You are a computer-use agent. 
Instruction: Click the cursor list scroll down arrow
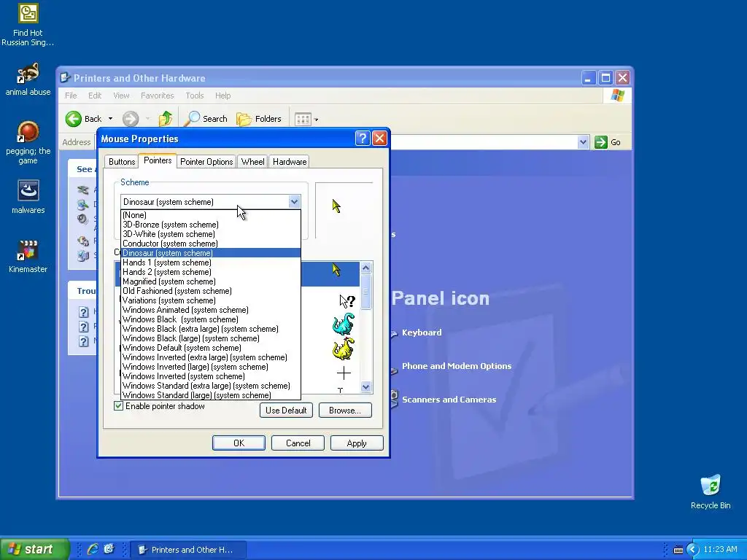click(x=366, y=387)
